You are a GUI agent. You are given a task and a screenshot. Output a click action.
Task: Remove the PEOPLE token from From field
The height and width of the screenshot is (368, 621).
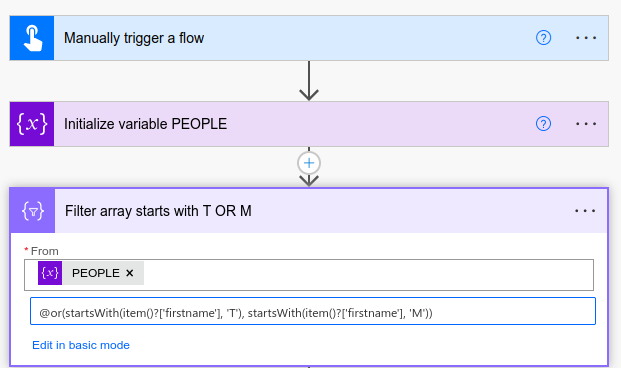tap(130, 273)
